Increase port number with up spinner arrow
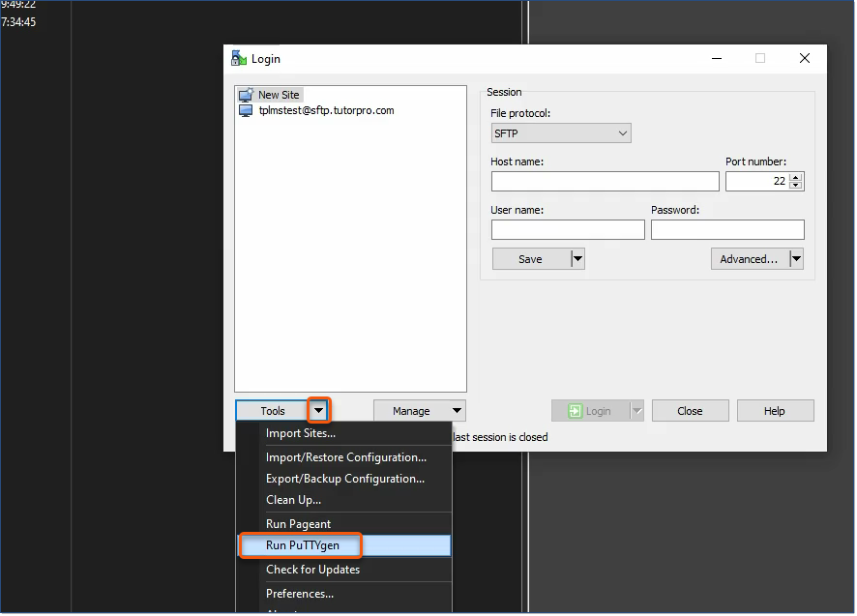This screenshot has height=616, width=857. pyautogui.click(x=796, y=177)
